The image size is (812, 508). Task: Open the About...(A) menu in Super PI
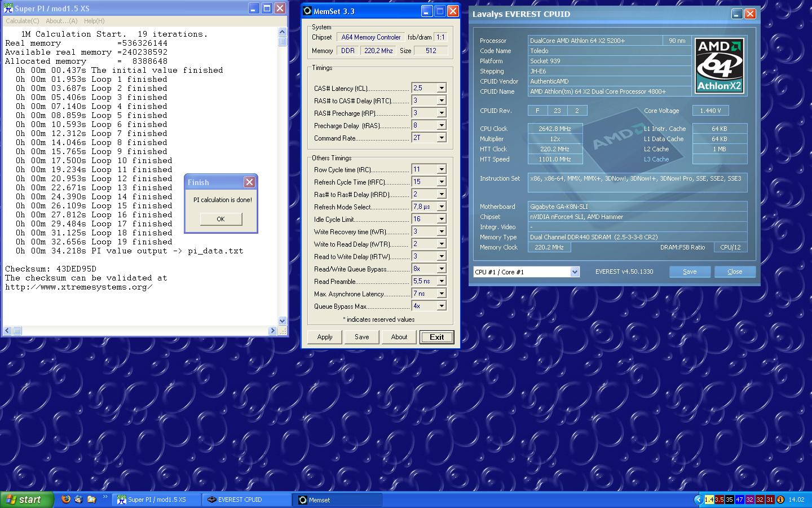[x=61, y=21]
